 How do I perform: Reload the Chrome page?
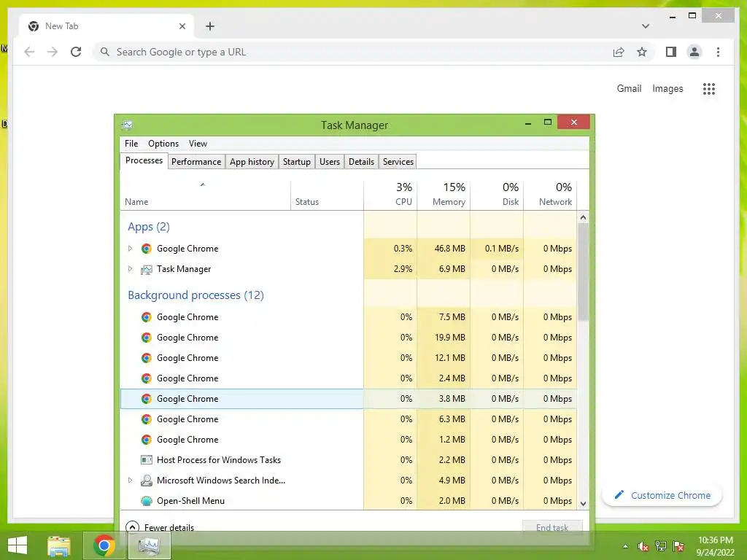[76, 52]
